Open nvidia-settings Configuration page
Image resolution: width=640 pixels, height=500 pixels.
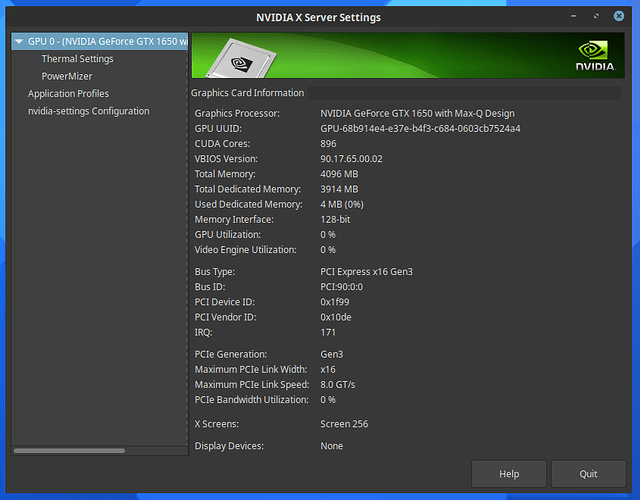[89, 111]
